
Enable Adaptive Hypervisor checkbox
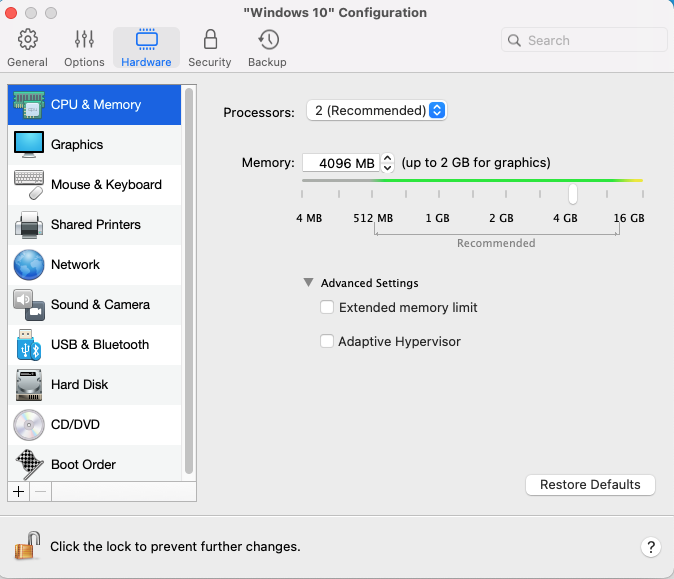[x=327, y=341]
